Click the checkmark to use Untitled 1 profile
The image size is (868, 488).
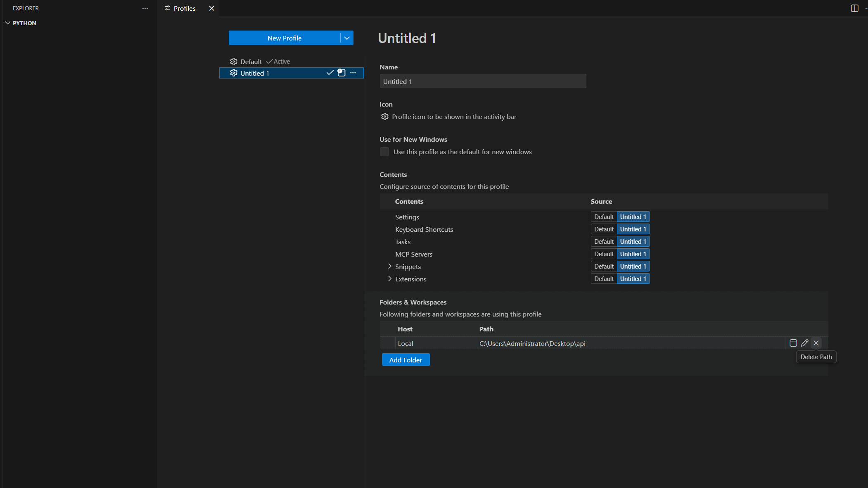click(x=330, y=73)
